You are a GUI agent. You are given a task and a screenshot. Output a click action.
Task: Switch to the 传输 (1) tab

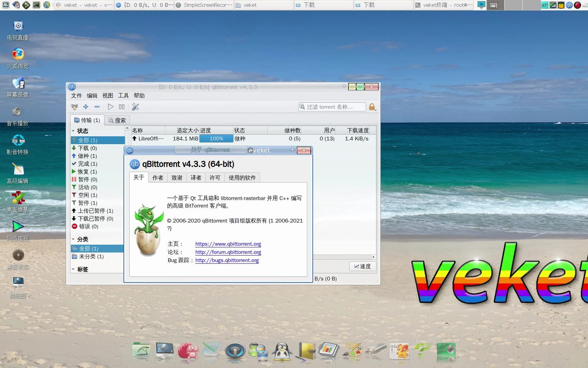click(87, 120)
